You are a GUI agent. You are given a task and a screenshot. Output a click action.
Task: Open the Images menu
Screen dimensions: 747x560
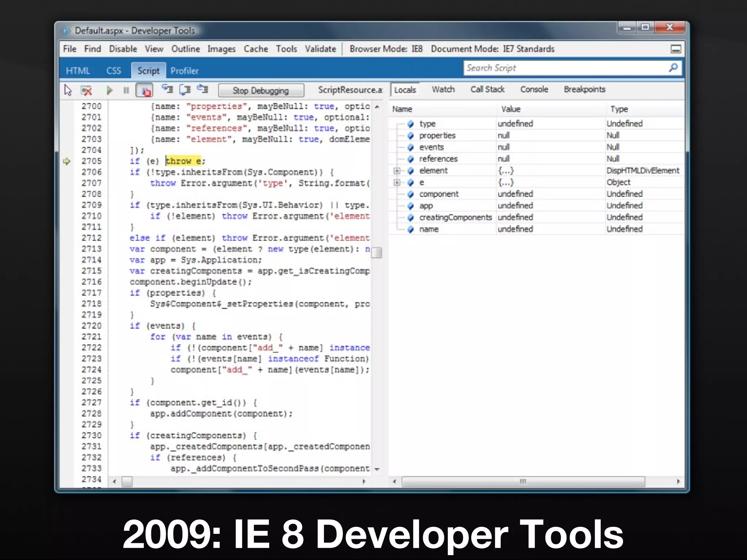pyautogui.click(x=221, y=49)
